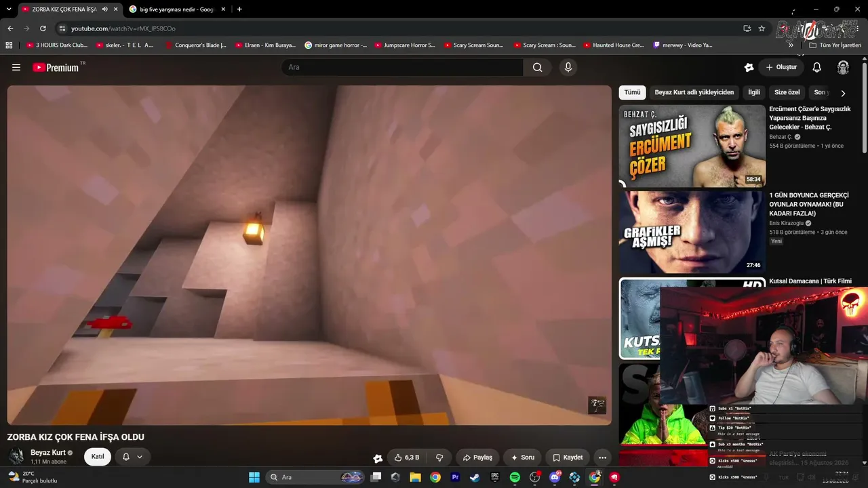
Task: Click the YouTube search field 'Ara'
Action: click(402, 67)
